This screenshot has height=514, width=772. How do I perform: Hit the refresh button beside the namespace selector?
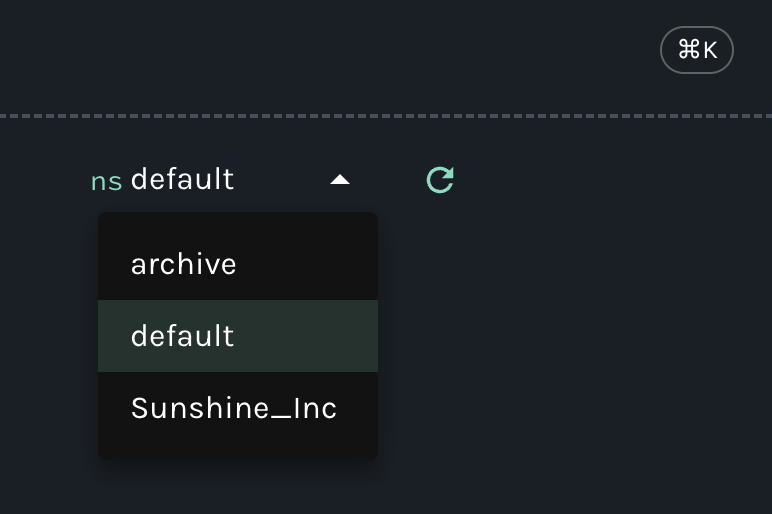(440, 180)
